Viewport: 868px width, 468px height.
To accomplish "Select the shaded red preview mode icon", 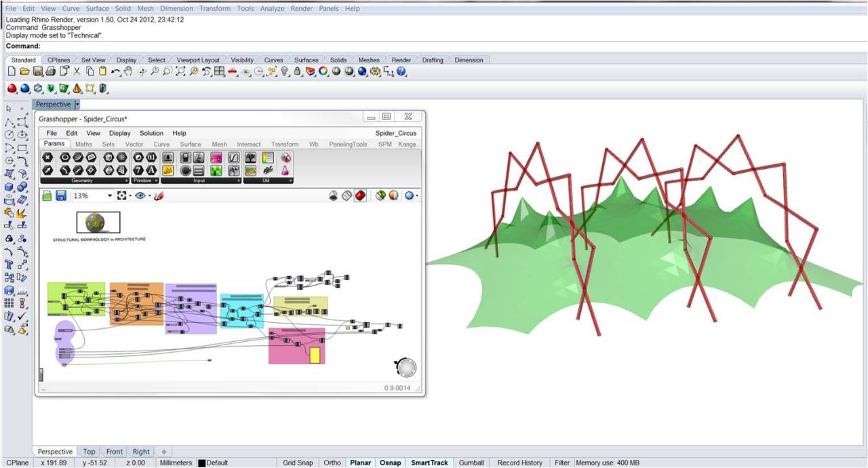I will 360,195.
